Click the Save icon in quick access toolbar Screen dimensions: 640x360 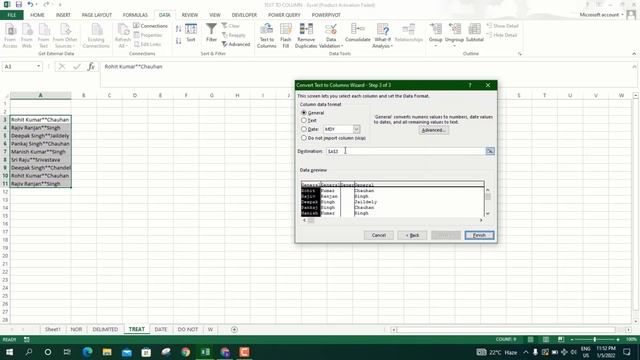[18, 4]
